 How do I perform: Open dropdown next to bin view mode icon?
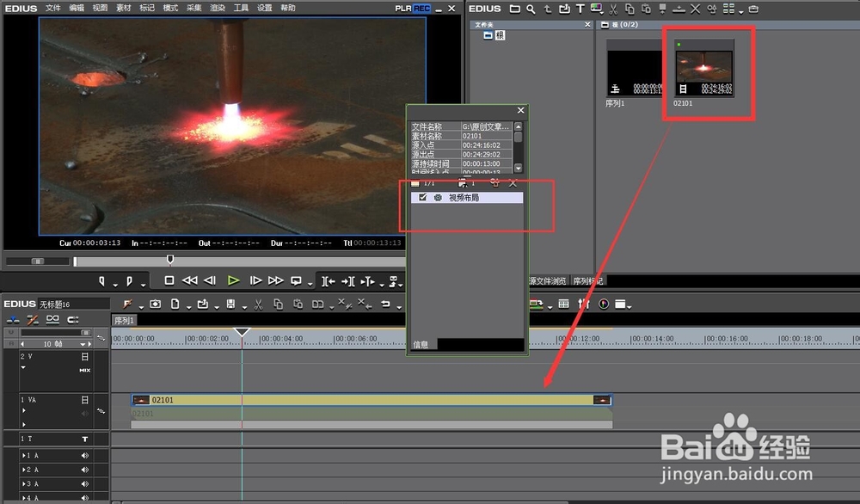click(741, 11)
